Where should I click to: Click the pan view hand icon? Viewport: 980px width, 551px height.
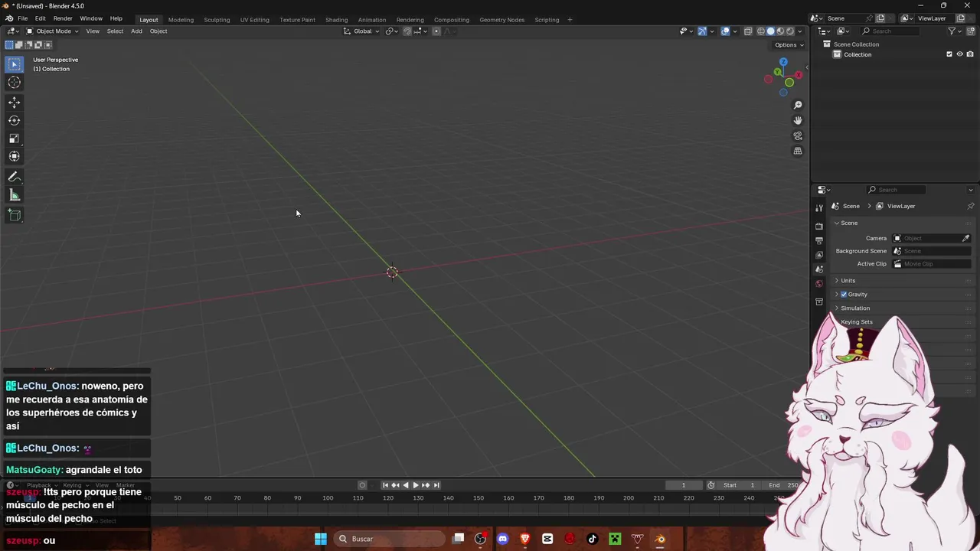tap(798, 120)
